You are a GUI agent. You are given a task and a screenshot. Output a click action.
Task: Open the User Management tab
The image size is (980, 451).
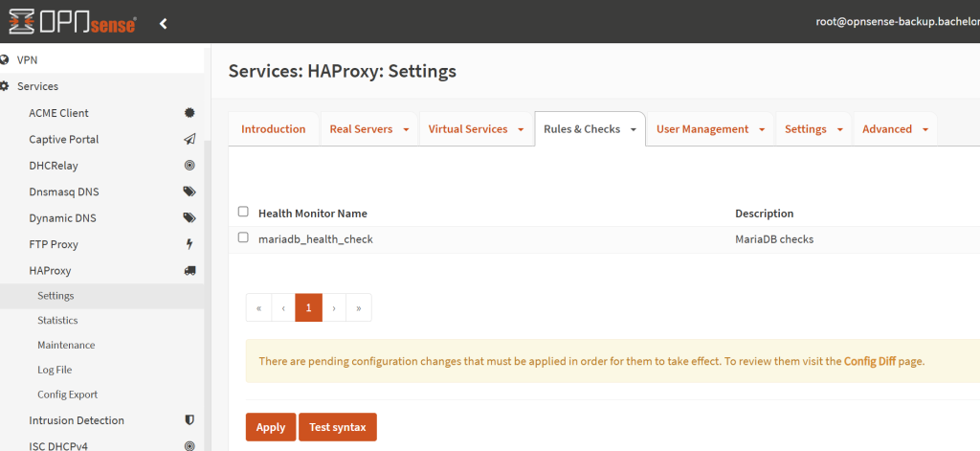pos(702,129)
